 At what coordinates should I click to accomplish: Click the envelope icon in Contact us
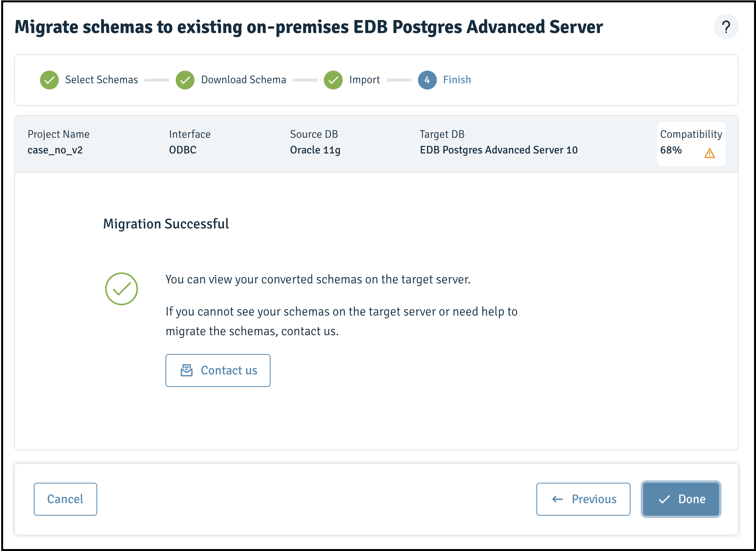[x=187, y=370]
